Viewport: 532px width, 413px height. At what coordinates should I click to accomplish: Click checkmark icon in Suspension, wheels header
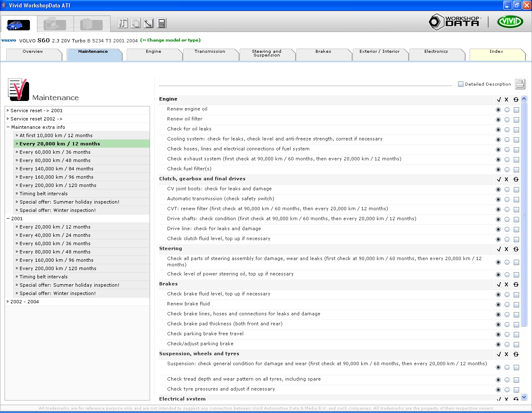499,354
